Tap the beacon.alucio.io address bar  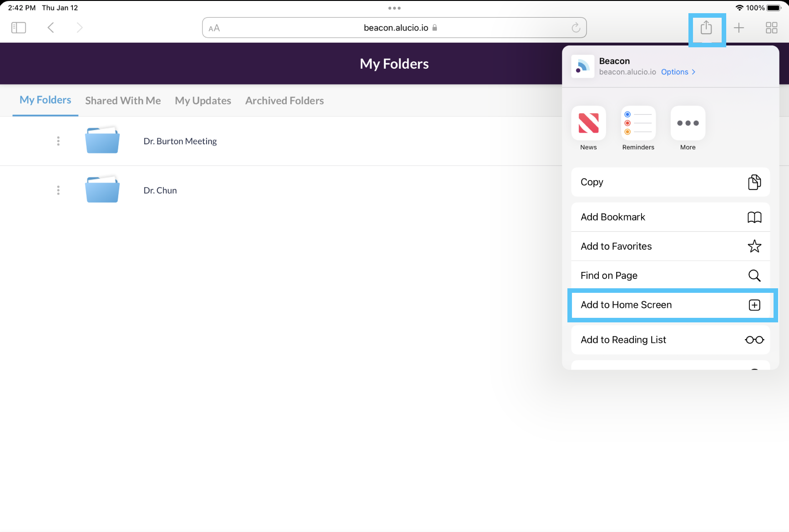click(395, 28)
